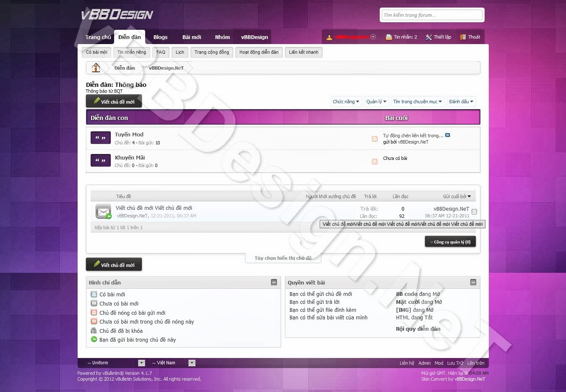Click the Lên trên footer link
The width and height of the screenshot is (566, 392).
point(476,363)
